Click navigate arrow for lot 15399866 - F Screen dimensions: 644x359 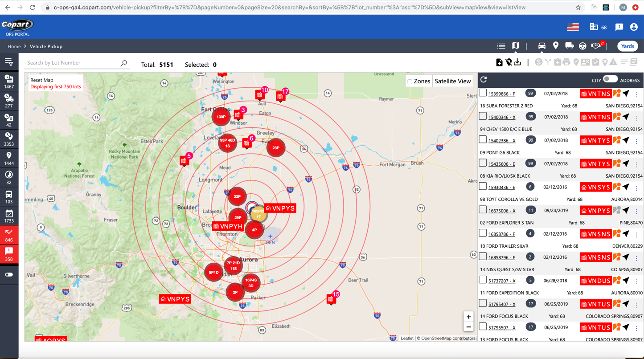626,93
